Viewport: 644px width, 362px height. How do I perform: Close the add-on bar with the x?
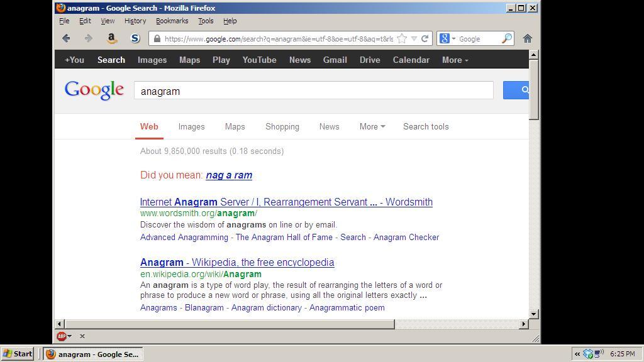pyautogui.click(x=82, y=336)
